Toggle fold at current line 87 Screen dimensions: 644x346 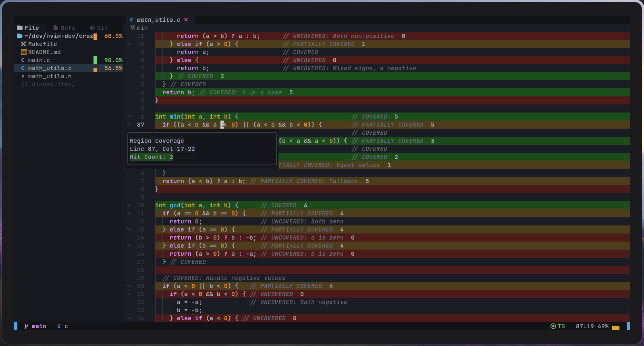(x=129, y=125)
